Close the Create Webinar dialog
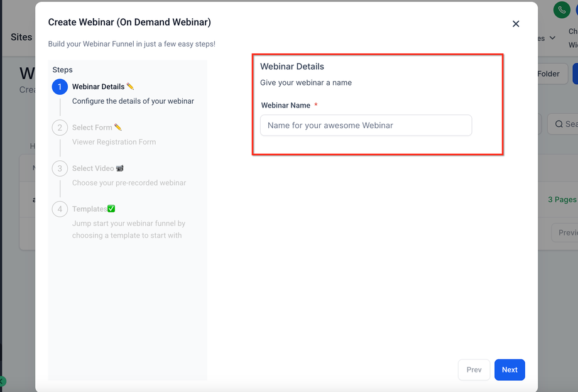578x392 pixels. pyautogui.click(x=516, y=24)
